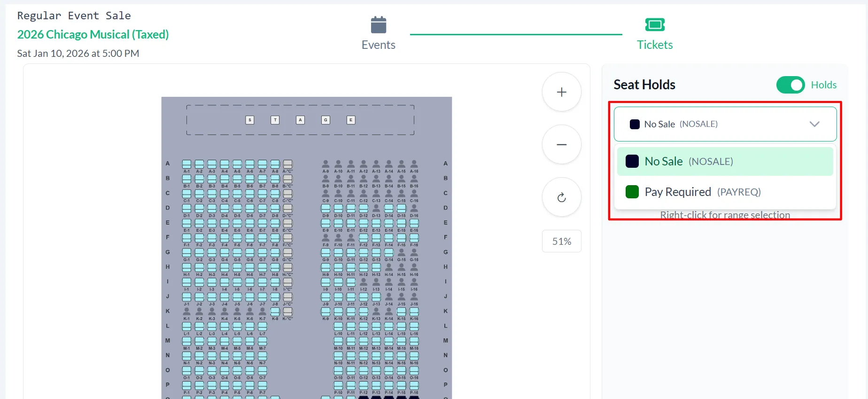Screen dimensions: 868x399
Task: Select seat K-8 on the map
Action: tap(275, 312)
